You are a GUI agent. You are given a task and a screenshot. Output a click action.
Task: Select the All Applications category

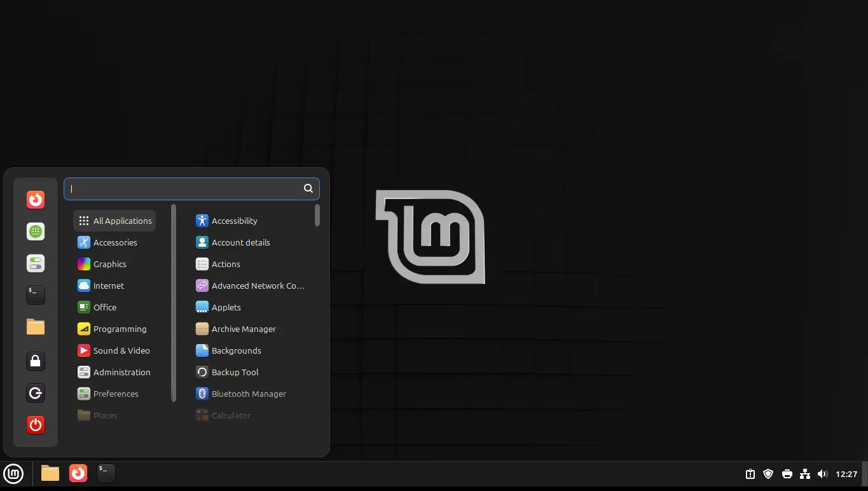pos(114,221)
